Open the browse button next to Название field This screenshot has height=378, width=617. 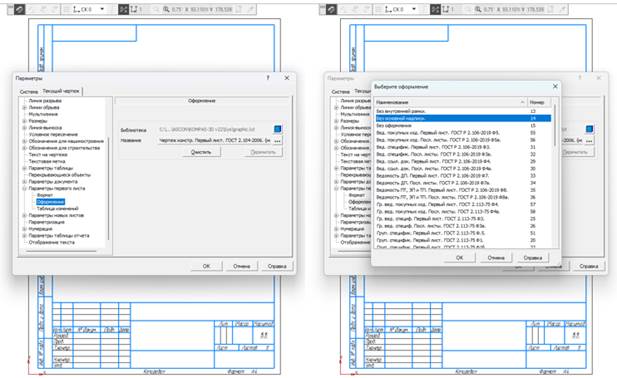point(277,140)
